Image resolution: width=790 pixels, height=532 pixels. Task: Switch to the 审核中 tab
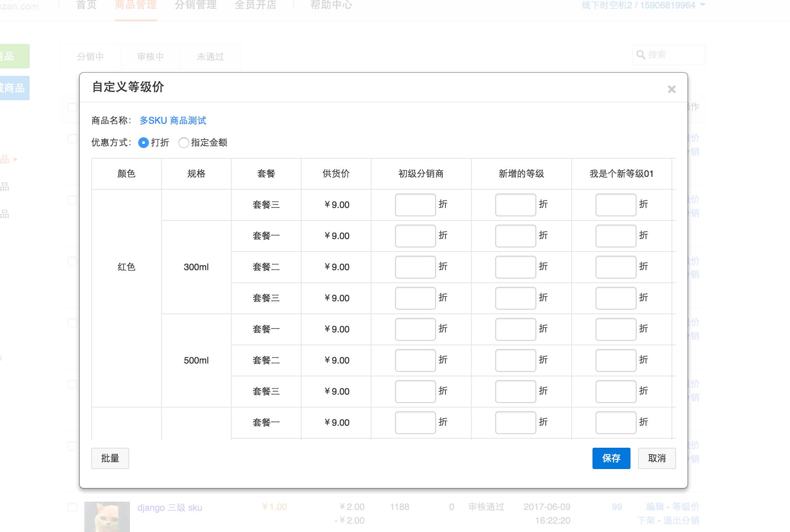(x=150, y=57)
